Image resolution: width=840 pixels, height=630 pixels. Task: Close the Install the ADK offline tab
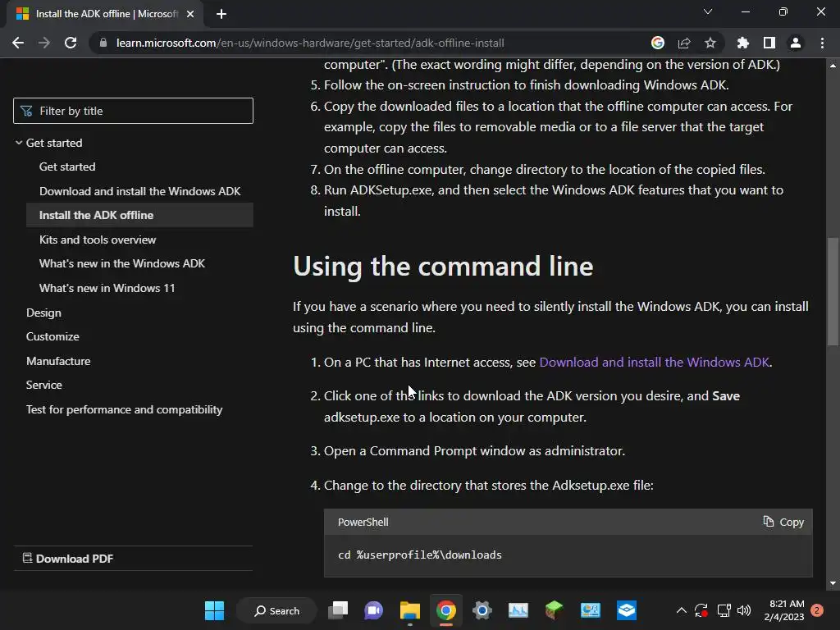coord(190,14)
